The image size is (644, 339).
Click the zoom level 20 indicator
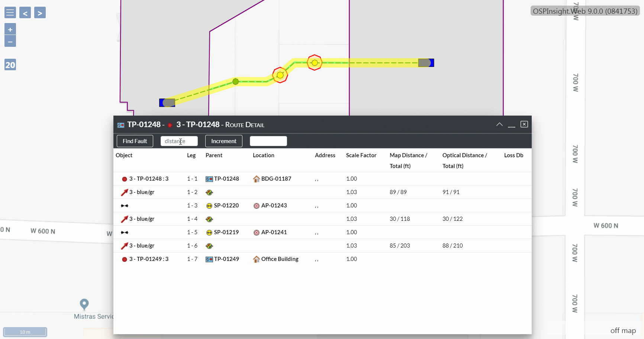(x=10, y=65)
